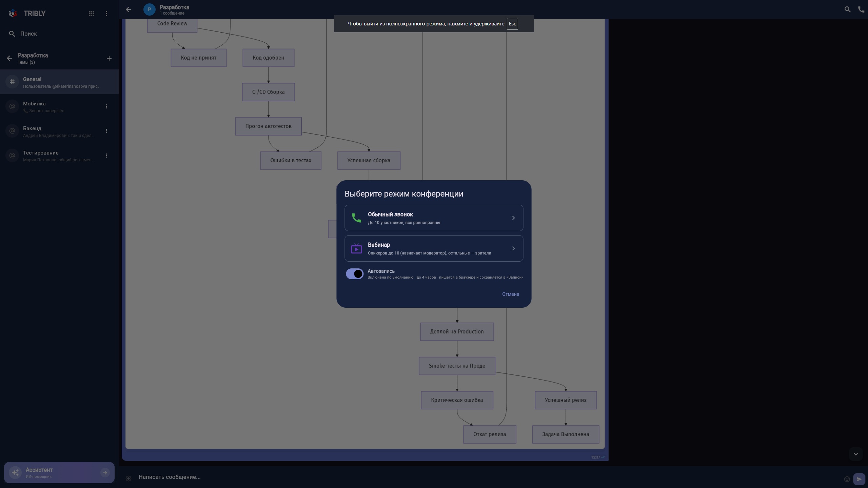This screenshot has width=868, height=488.
Task: Select the General topic
Action: coord(59,82)
